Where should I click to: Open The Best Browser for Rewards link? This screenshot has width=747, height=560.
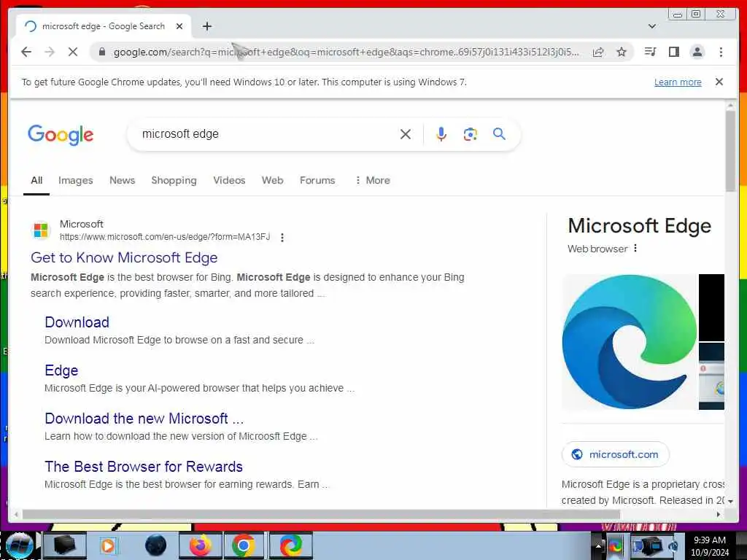click(x=144, y=467)
